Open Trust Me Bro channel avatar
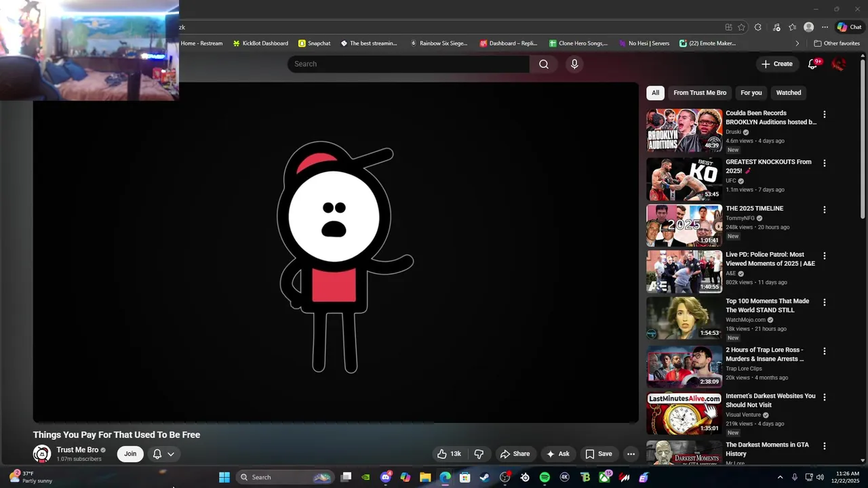This screenshot has height=488, width=868. click(42, 454)
